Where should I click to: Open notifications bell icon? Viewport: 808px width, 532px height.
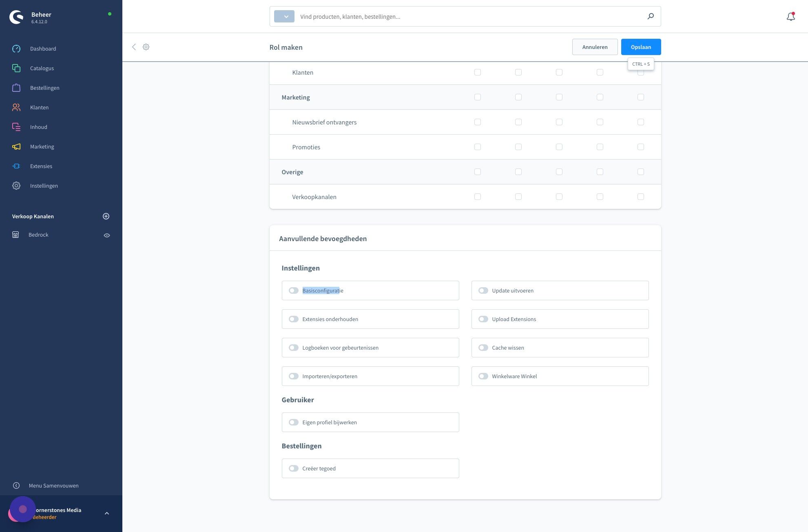pyautogui.click(x=791, y=17)
